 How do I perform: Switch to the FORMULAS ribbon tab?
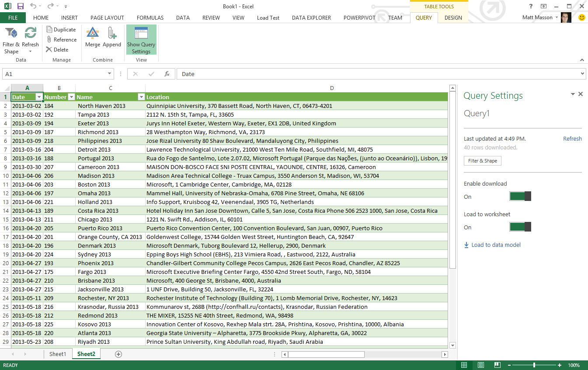coord(150,17)
